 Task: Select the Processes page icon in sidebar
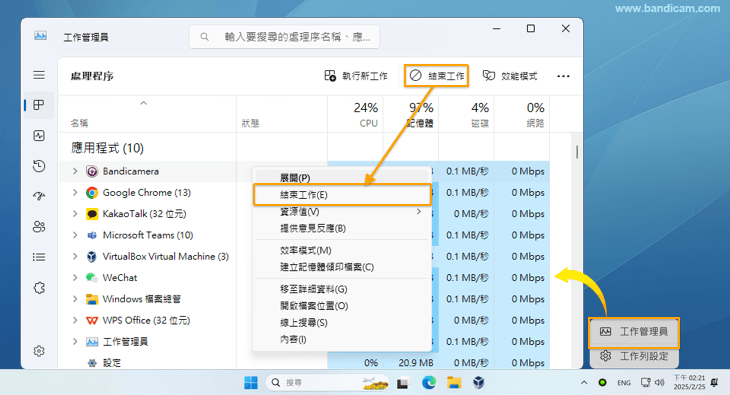[39, 105]
